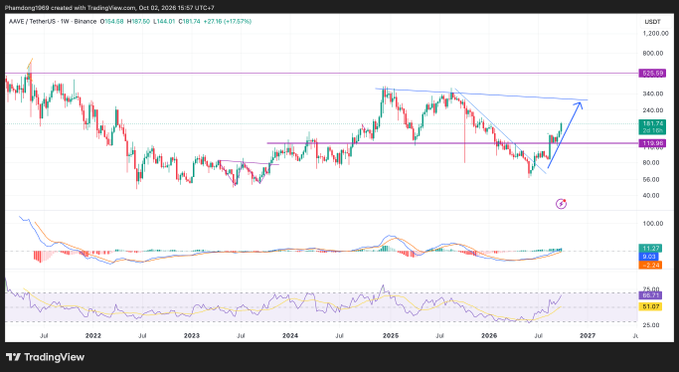The image size is (679, 372).
Task: Click the change value +27.16 (+17.57%)
Action: pyautogui.click(x=227, y=21)
